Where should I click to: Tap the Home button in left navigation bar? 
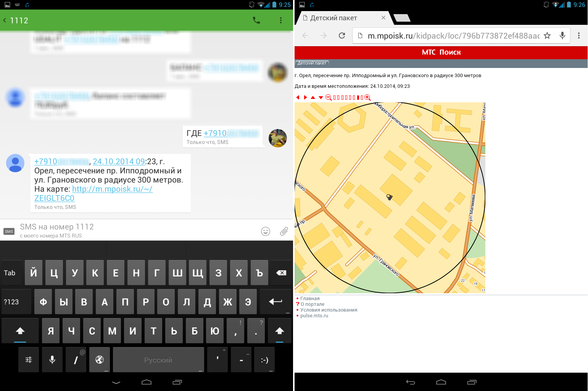pos(147,382)
